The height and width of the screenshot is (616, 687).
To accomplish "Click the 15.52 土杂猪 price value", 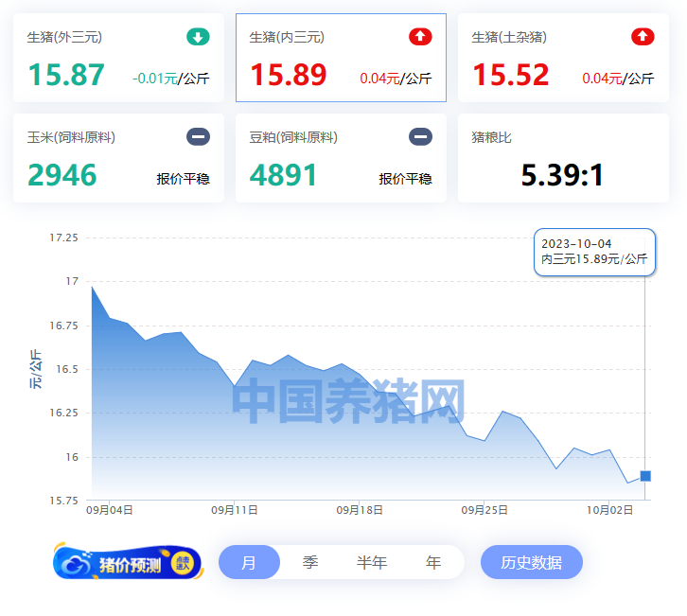I will click(511, 75).
